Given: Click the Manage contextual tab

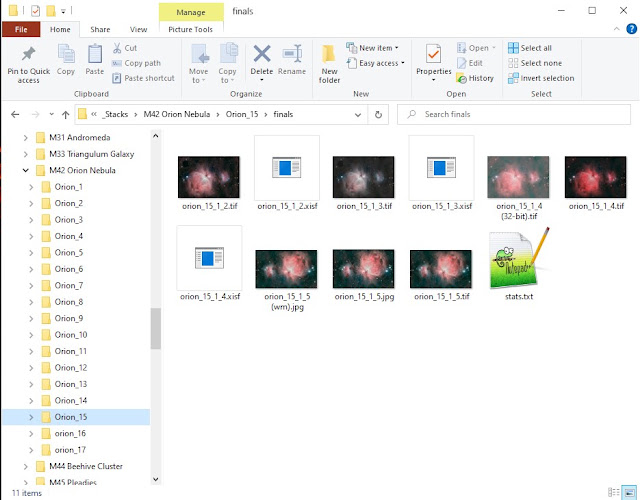Looking at the screenshot, I should [191, 12].
